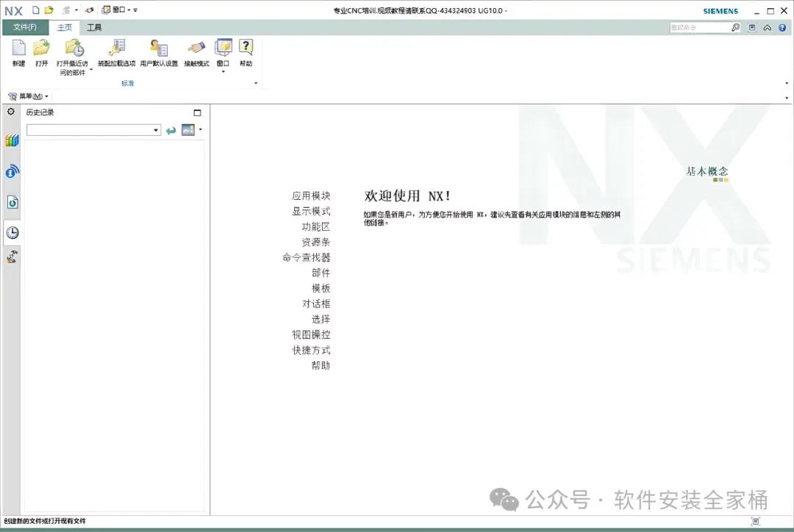Click the 窗口 switch-window button in title bar
Viewport: 794px width, 532px height.
113,10
